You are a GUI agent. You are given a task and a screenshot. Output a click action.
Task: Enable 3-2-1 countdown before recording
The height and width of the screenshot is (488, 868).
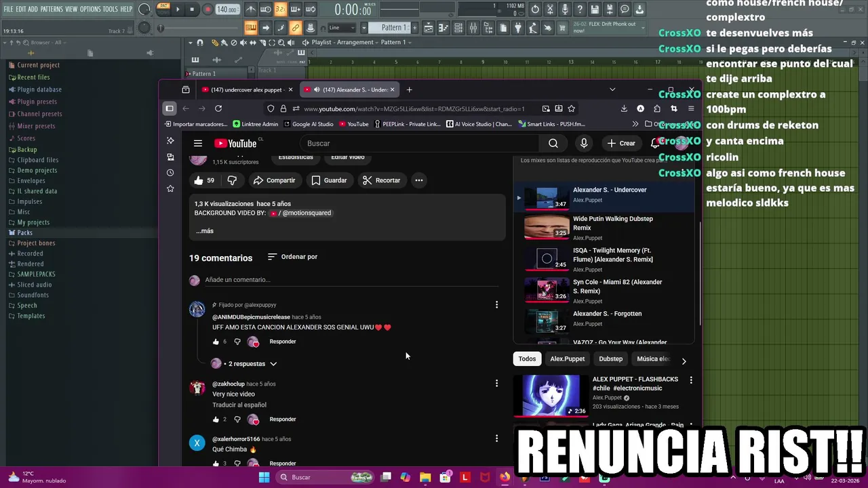pyautogui.click(x=280, y=9)
